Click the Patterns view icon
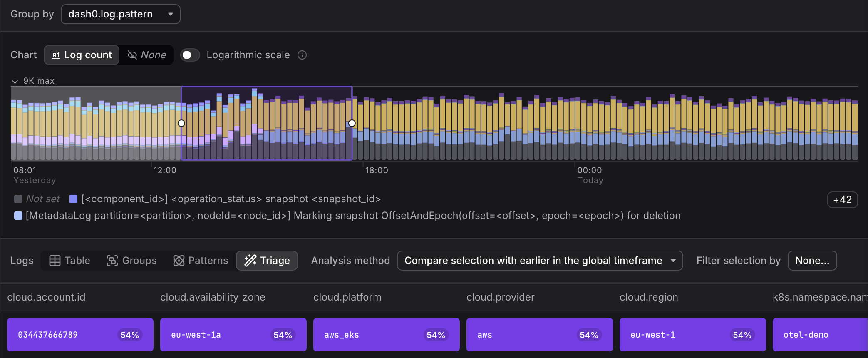This screenshot has width=868, height=358. [x=179, y=261]
